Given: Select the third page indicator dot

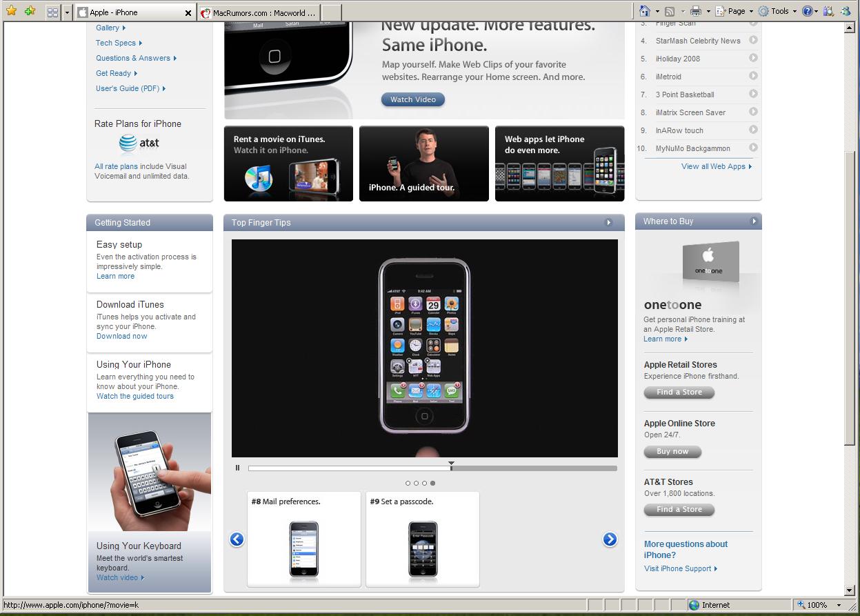Looking at the screenshot, I should 424,484.
